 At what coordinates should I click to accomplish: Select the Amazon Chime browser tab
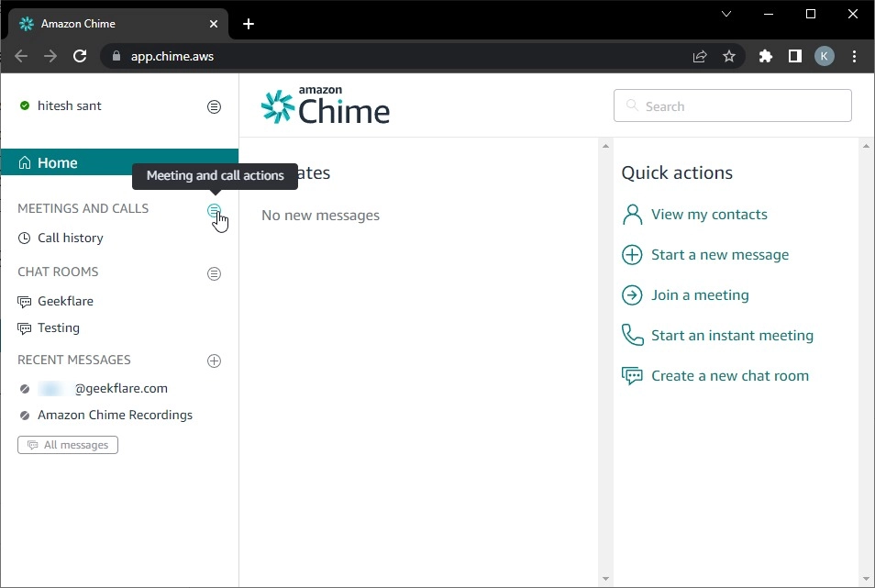(118, 24)
